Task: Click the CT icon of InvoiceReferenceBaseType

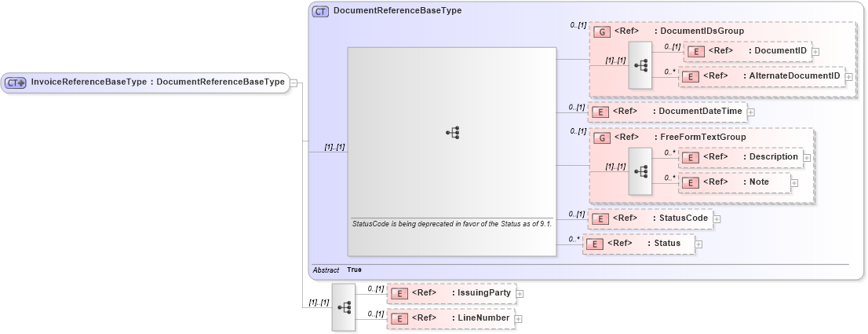Action: click(15, 83)
